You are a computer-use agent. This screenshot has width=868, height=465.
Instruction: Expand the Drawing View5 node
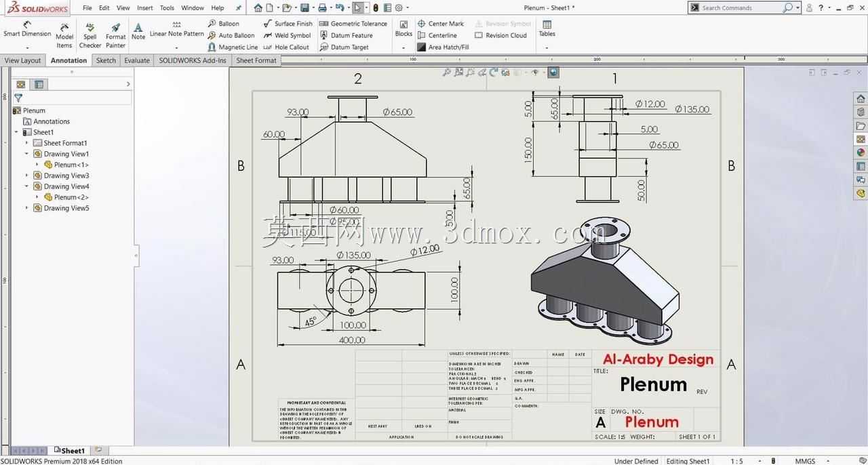(x=27, y=208)
